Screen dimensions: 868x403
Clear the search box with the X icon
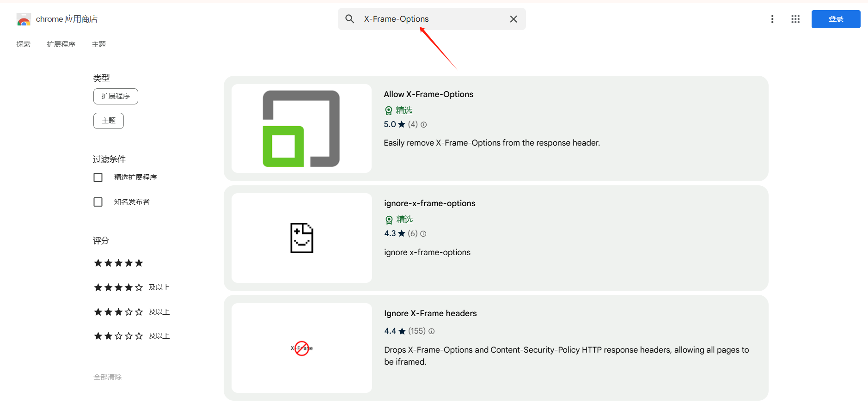[513, 19]
